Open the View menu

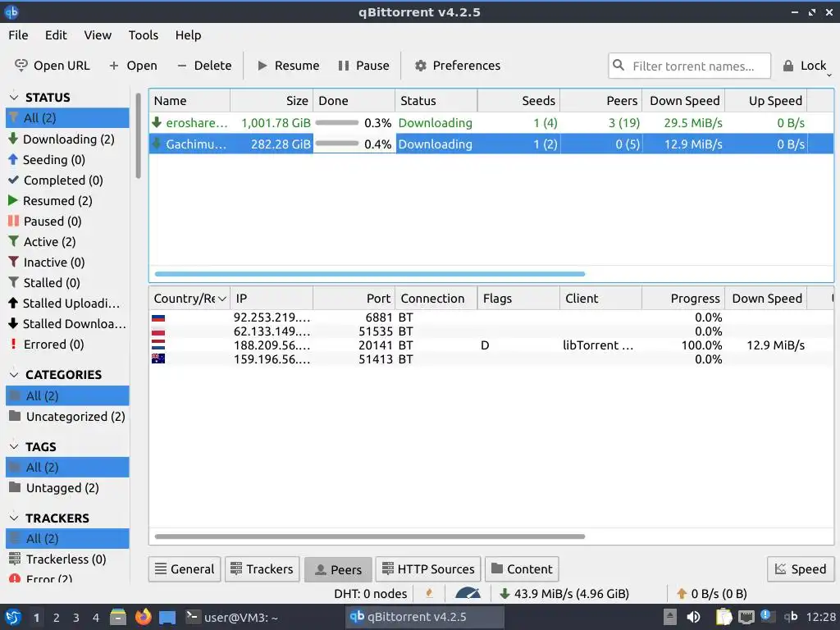[x=98, y=34]
